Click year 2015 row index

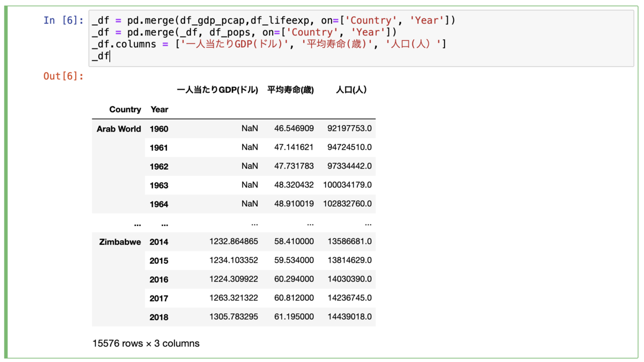click(159, 260)
